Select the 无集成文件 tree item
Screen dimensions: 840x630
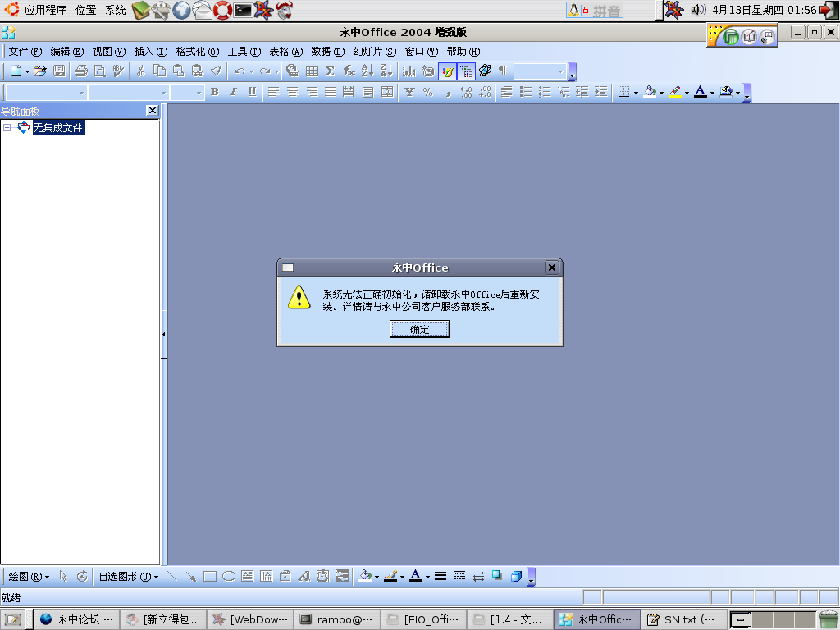pyautogui.click(x=58, y=127)
